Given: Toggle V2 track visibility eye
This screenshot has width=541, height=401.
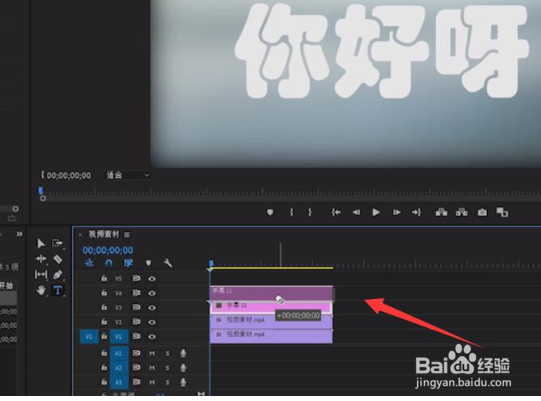Looking at the screenshot, I should coord(152,322).
